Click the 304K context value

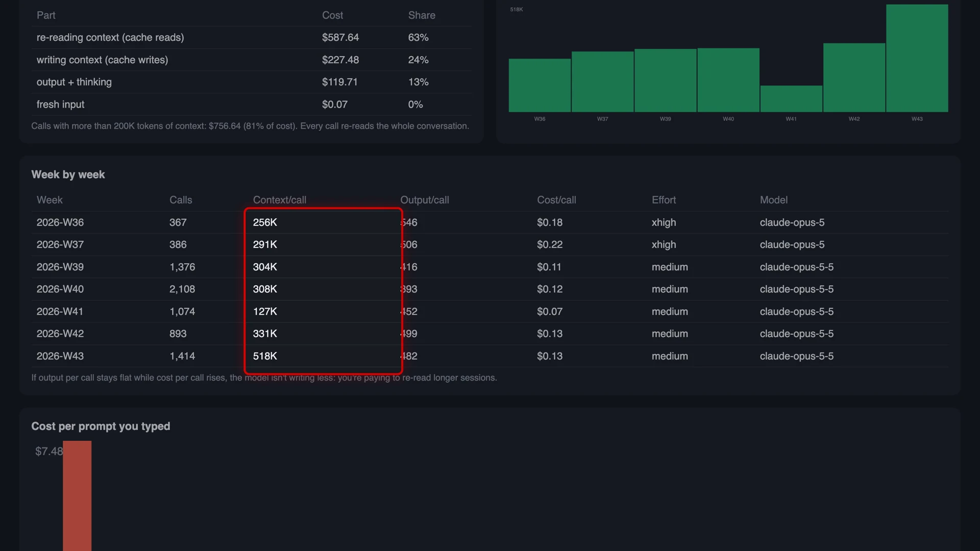point(265,267)
